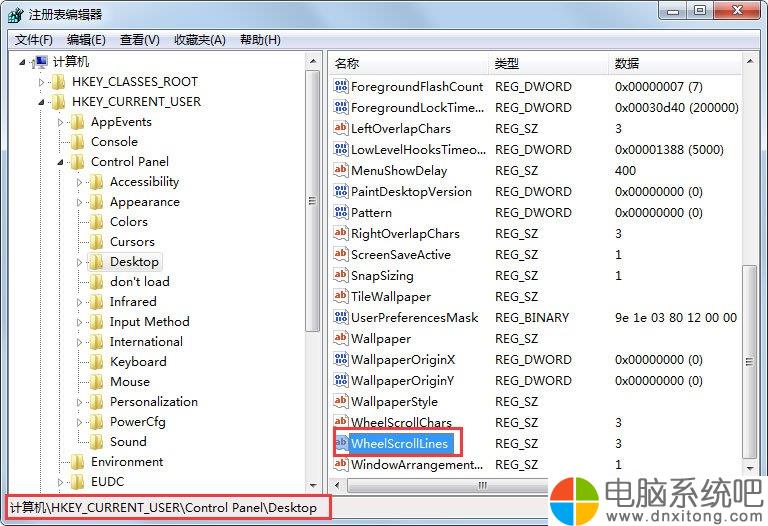This screenshot has width=768, height=526.
Task: Select the don't load key
Action: (x=140, y=282)
